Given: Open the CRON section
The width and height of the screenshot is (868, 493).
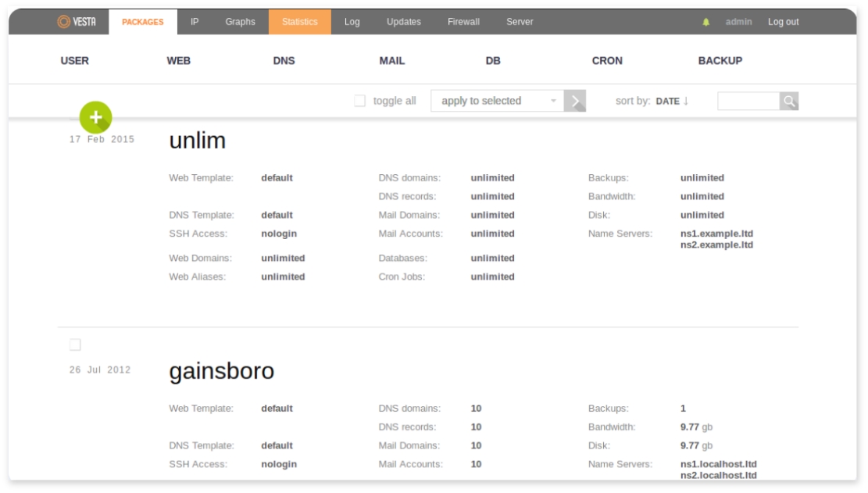Looking at the screenshot, I should coord(607,61).
